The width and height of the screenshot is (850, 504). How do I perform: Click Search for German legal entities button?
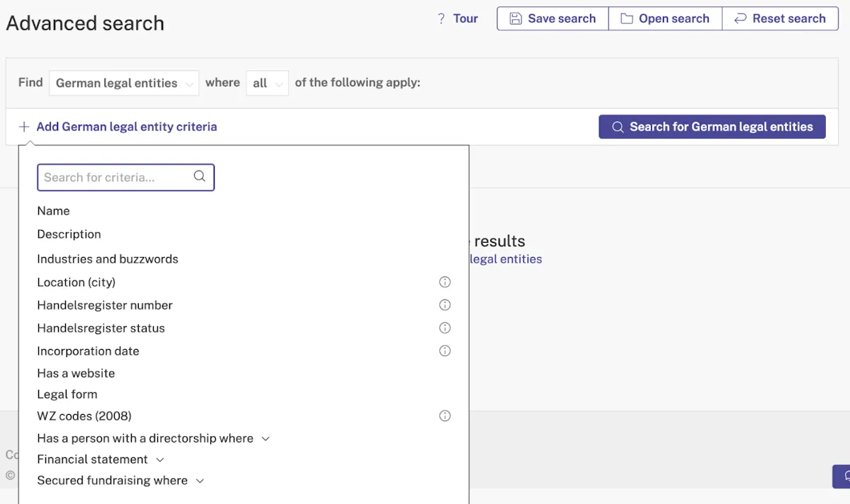coord(712,127)
